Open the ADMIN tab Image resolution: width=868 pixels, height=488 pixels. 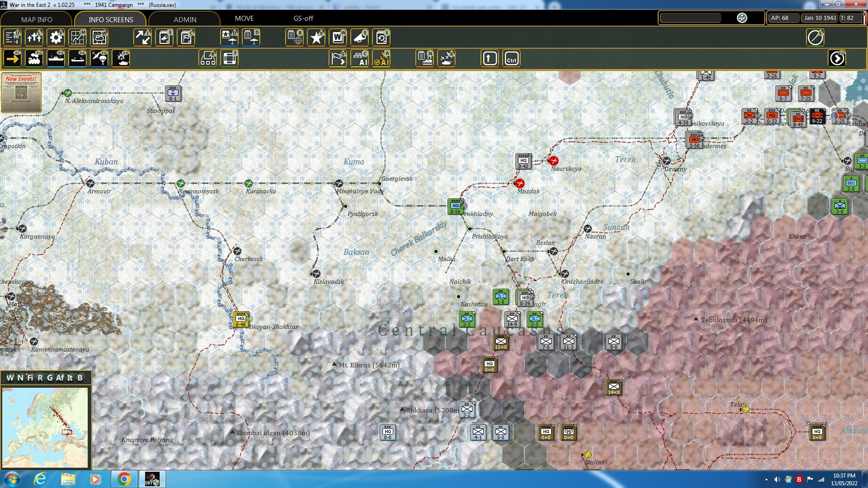coord(185,19)
